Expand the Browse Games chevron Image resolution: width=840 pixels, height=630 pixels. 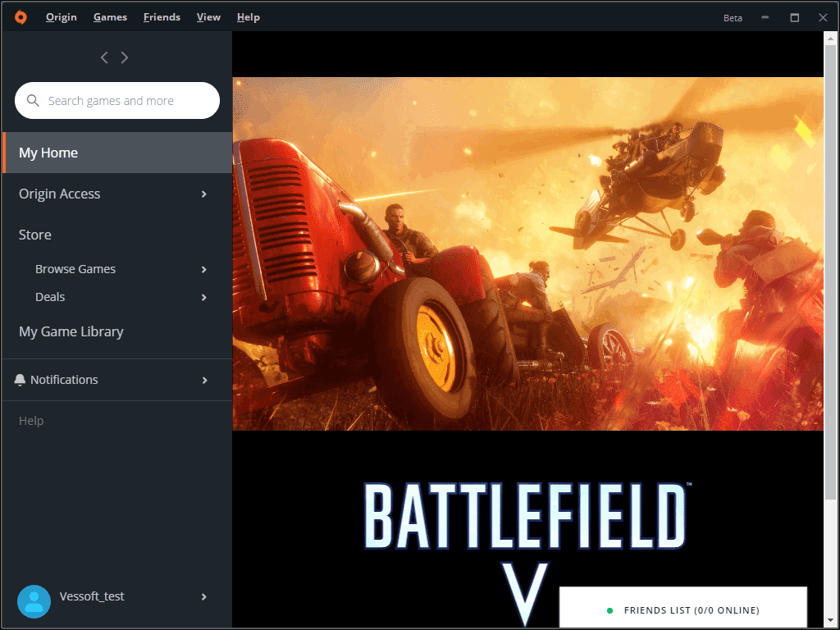pos(204,269)
